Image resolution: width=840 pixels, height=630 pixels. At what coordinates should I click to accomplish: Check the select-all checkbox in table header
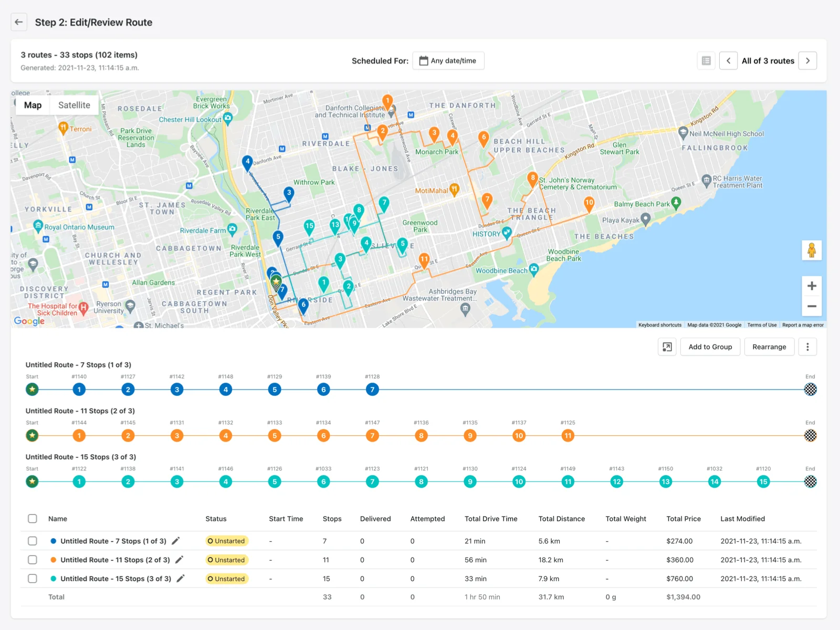33,519
